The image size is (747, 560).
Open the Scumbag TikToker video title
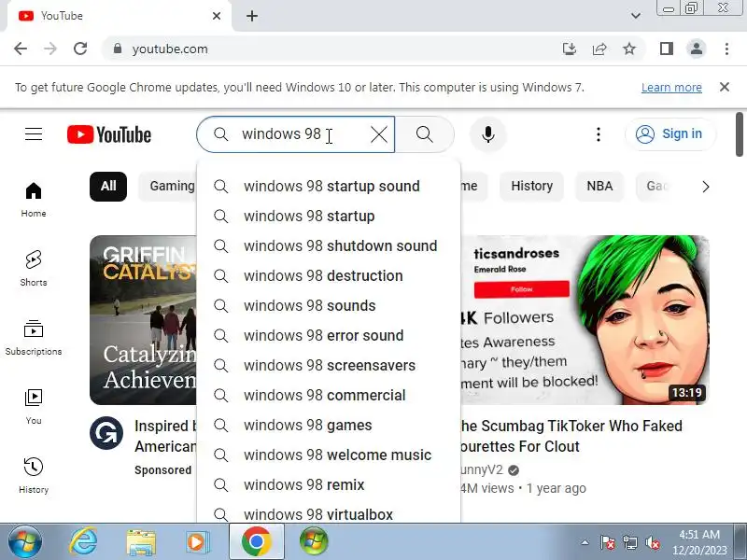(x=571, y=436)
